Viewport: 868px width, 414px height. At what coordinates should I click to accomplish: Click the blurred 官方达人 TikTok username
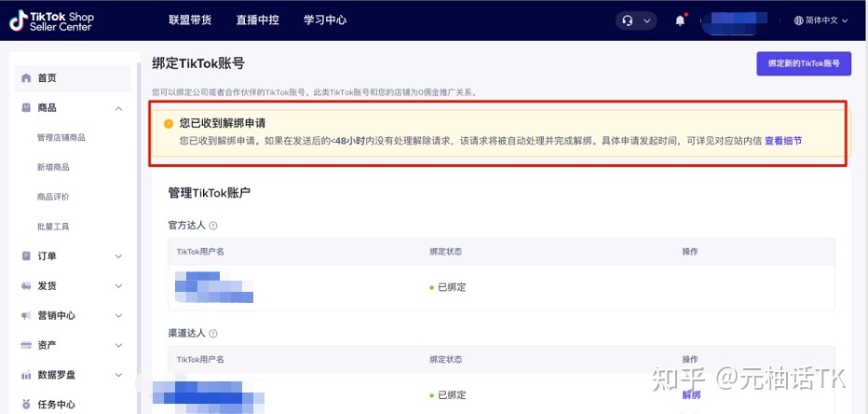pyautogui.click(x=214, y=287)
